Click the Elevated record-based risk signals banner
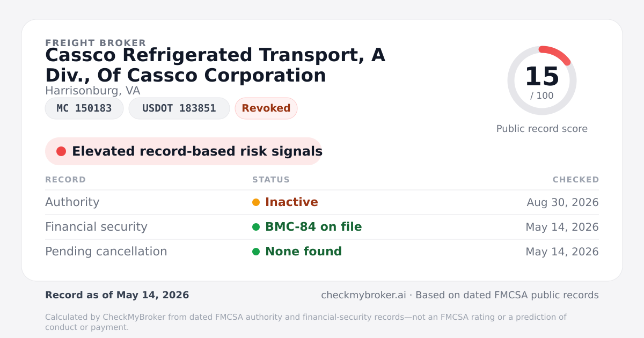Viewport: 644px width, 338px height. (184, 151)
